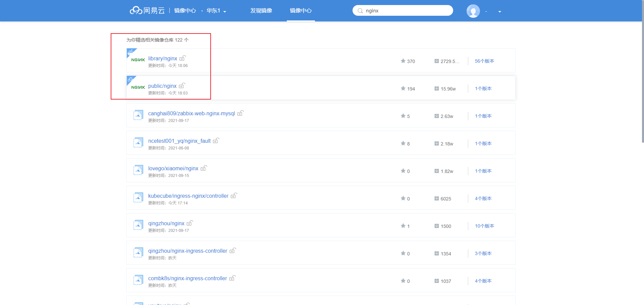Click the download icon showing 2729.5 for library/nginx
644x305 pixels.
(x=436, y=61)
